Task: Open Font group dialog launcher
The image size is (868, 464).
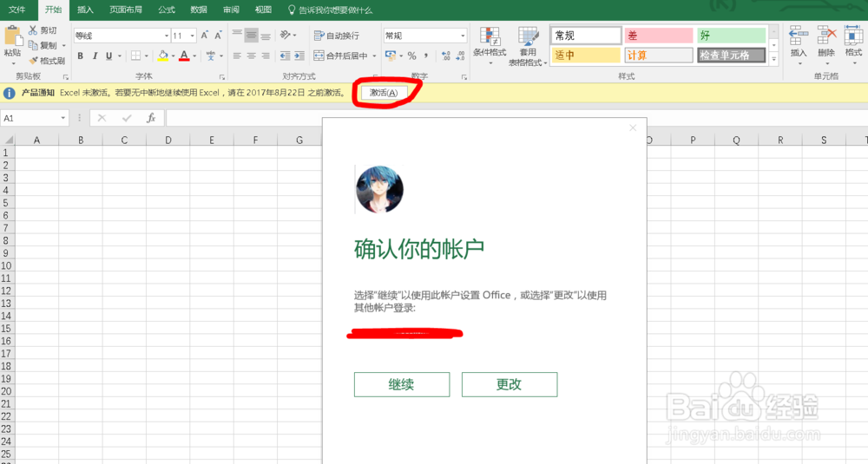Action: [x=222, y=77]
